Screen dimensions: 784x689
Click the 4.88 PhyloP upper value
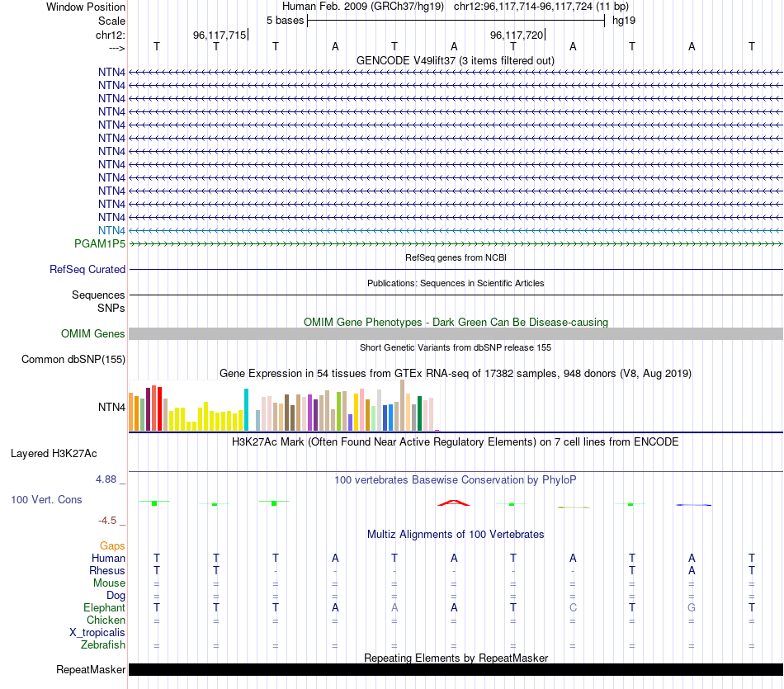point(106,479)
